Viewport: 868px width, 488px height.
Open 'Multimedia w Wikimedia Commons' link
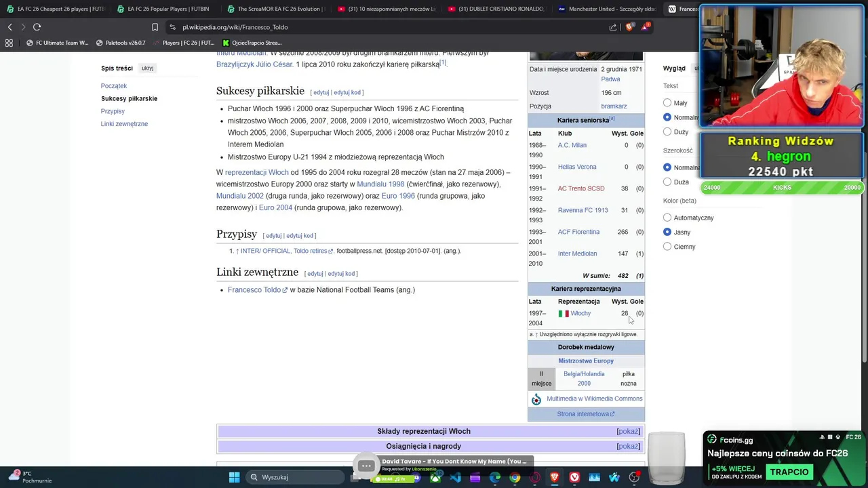pos(595,399)
